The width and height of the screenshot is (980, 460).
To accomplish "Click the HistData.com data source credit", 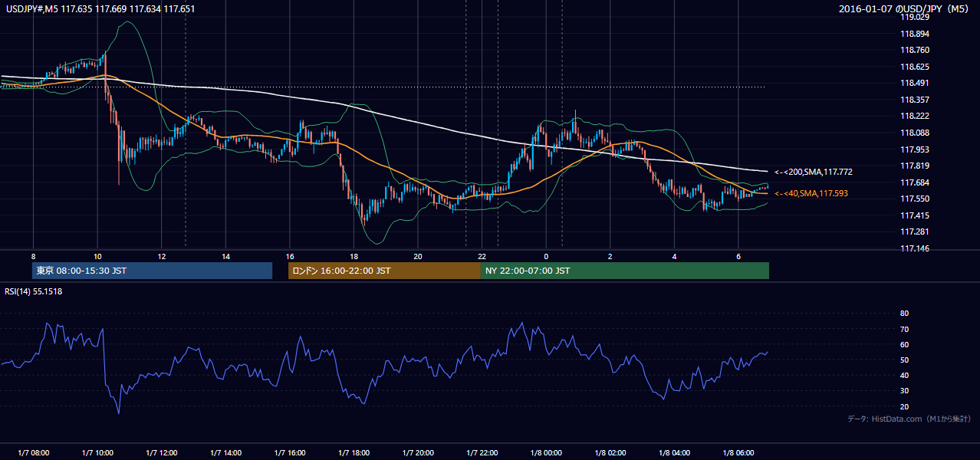I will coord(909,419).
